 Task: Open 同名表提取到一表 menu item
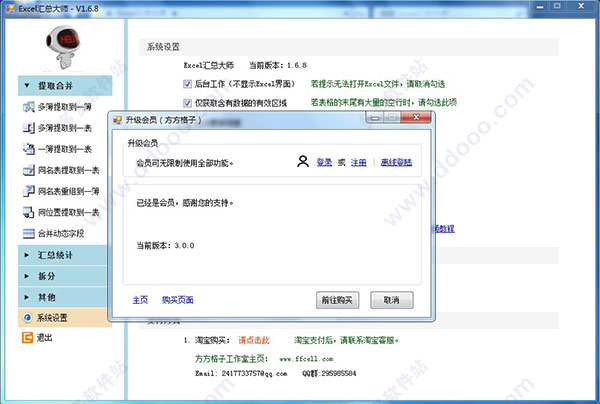[68, 170]
